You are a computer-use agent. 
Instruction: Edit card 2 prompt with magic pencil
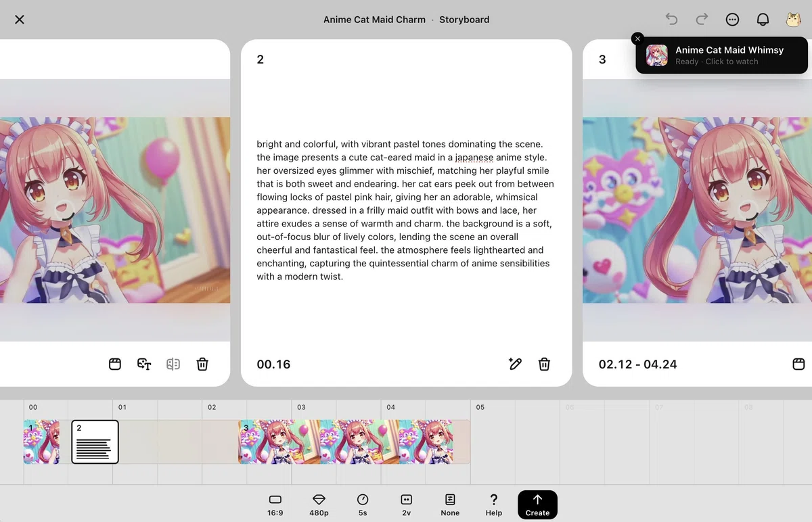(515, 364)
